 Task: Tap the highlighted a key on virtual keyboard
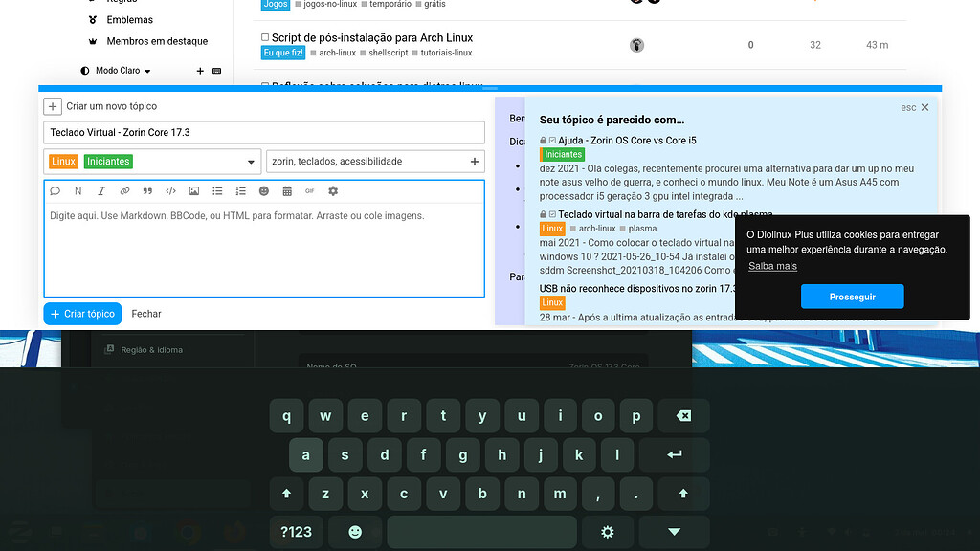[x=306, y=454]
